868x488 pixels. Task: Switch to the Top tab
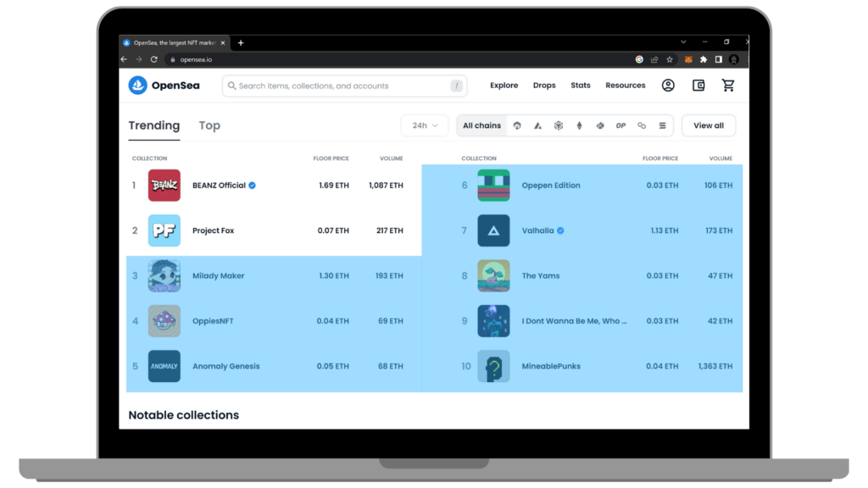[209, 125]
